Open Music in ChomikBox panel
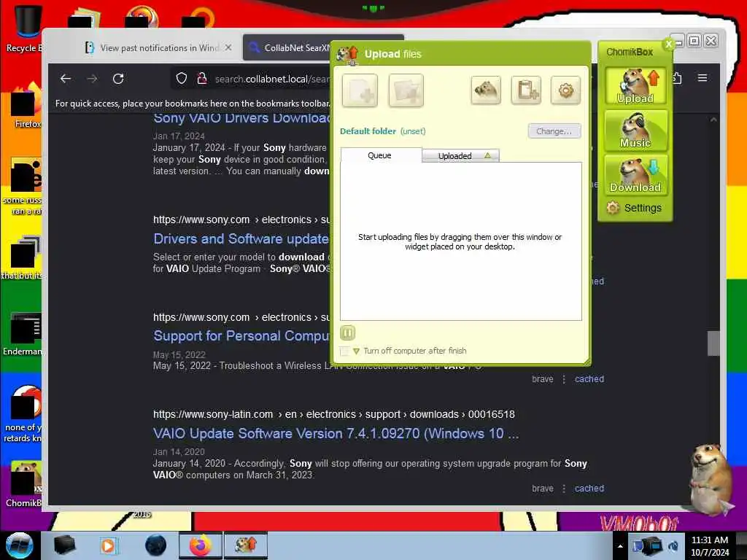Image resolution: width=747 pixels, height=560 pixels. pos(635,130)
